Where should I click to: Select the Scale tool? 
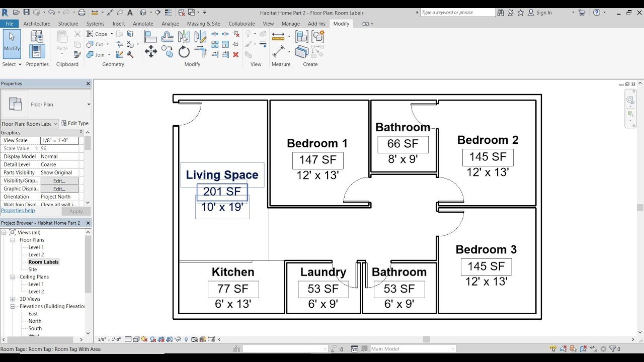[x=225, y=44]
